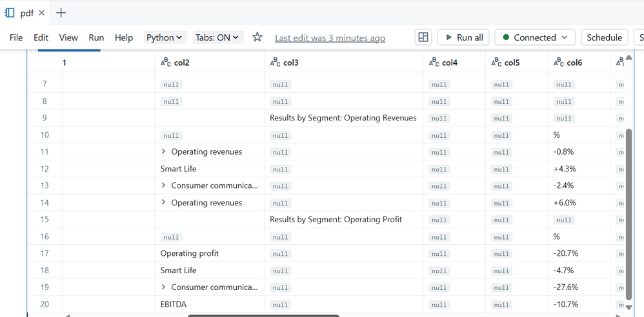Star the notebook as favorite

click(257, 37)
